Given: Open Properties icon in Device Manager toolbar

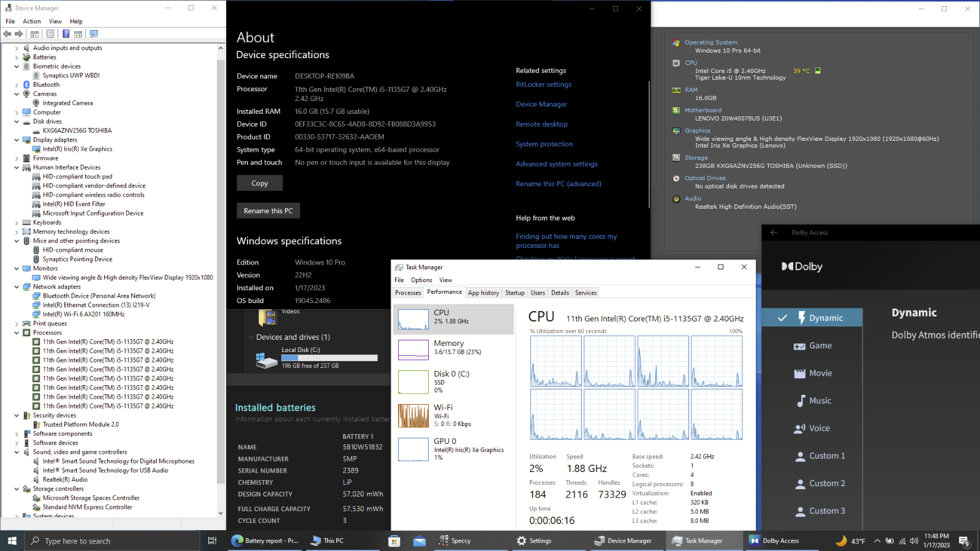Looking at the screenshot, I should [x=50, y=34].
